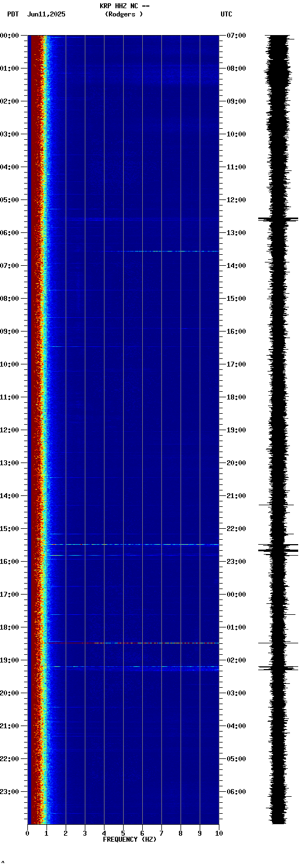Select the 20:00 label on the PDT axis
Image resolution: width=302 pixels, height=868 pixels.
9,693
